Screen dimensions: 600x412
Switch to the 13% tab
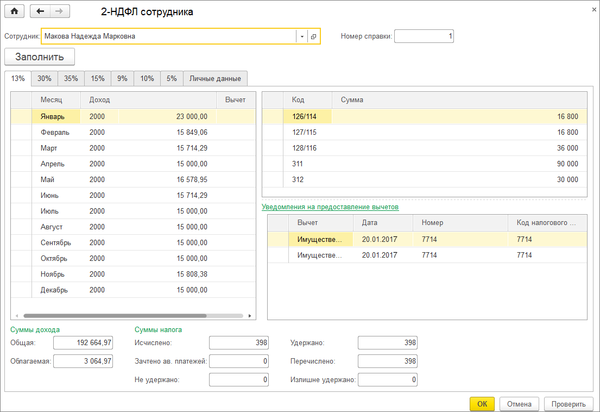click(x=18, y=78)
